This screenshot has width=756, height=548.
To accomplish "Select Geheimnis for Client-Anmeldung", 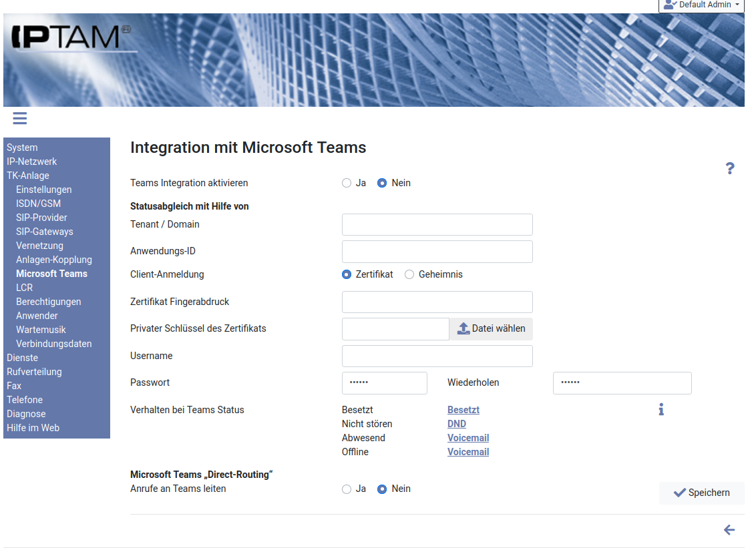I will [409, 274].
